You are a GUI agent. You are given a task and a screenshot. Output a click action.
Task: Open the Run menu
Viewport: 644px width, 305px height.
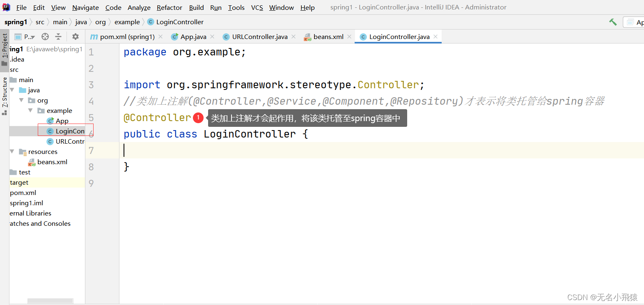pyautogui.click(x=216, y=7)
